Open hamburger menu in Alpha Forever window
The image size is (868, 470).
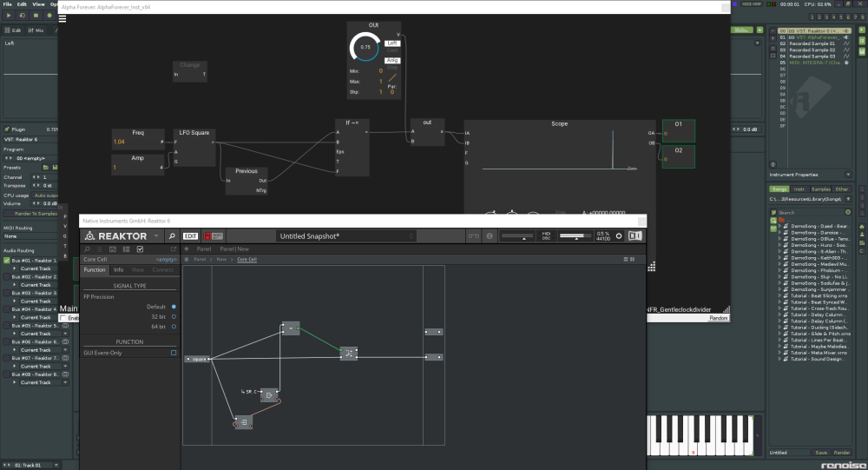coord(62,19)
